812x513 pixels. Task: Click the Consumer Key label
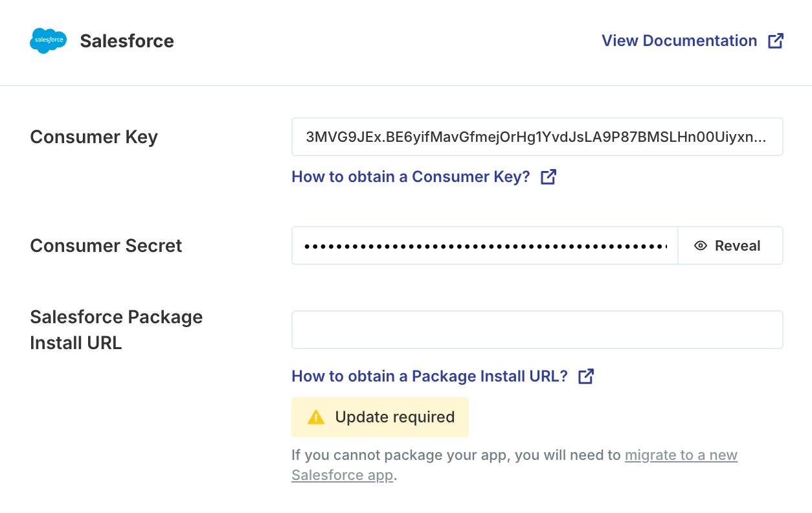click(x=94, y=137)
